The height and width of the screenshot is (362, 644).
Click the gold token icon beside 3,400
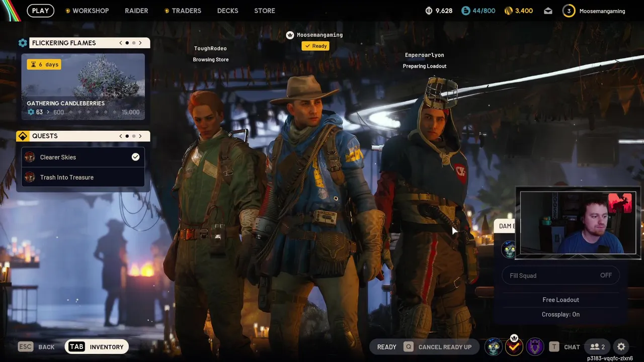click(x=508, y=11)
